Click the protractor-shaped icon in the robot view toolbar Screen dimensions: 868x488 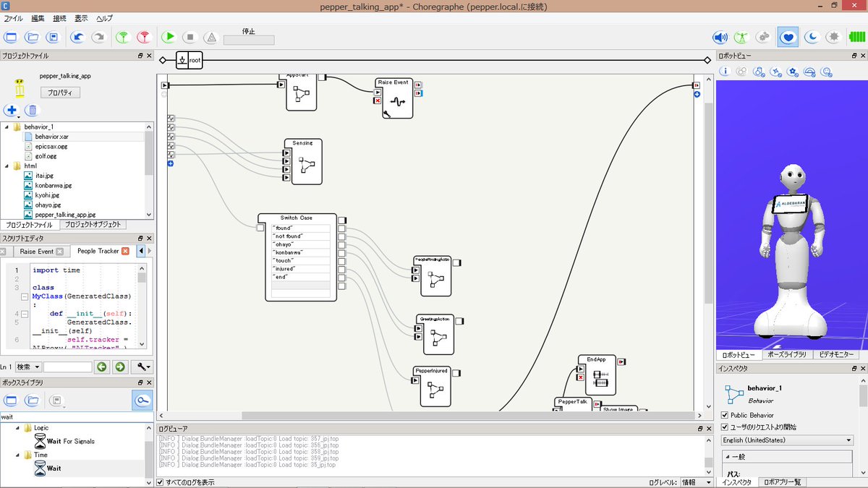pos(810,72)
